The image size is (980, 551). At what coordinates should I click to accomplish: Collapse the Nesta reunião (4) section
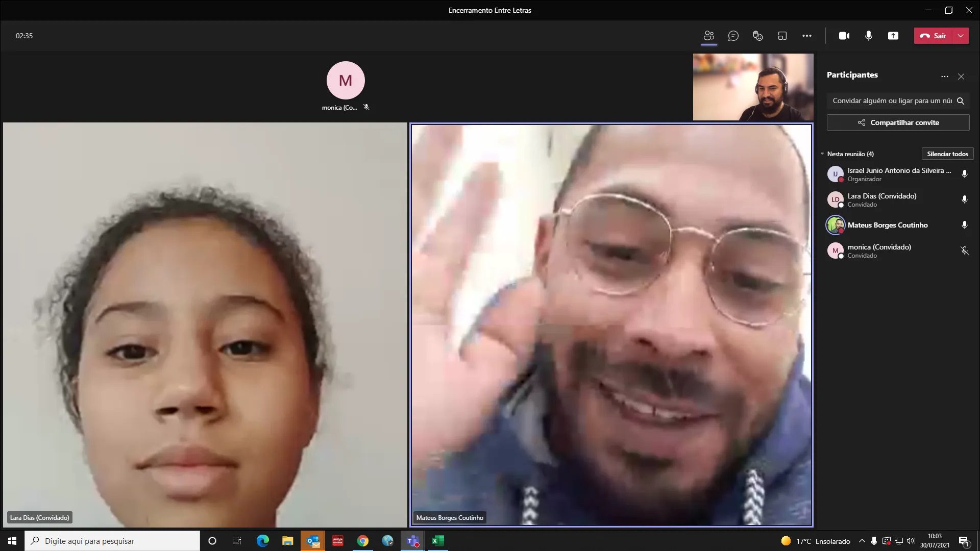822,154
